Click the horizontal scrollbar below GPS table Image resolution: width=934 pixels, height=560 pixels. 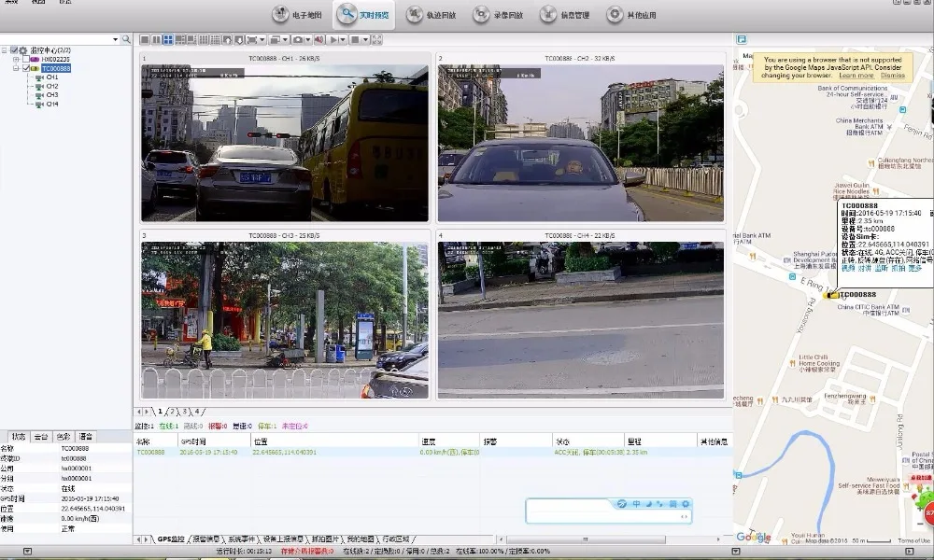click(586, 539)
